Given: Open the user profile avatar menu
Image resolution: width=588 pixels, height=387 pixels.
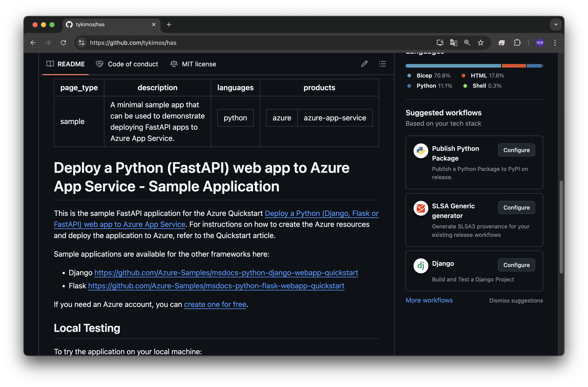Looking at the screenshot, I should tap(540, 43).
